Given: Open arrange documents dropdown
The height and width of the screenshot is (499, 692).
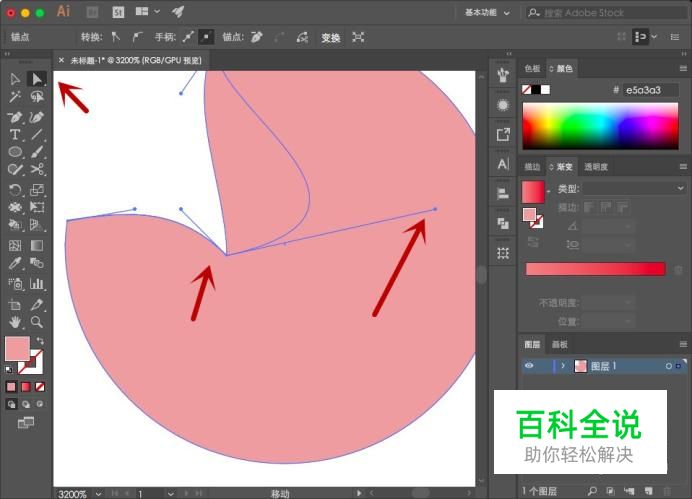Looking at the screenshot, I should 147,12.
